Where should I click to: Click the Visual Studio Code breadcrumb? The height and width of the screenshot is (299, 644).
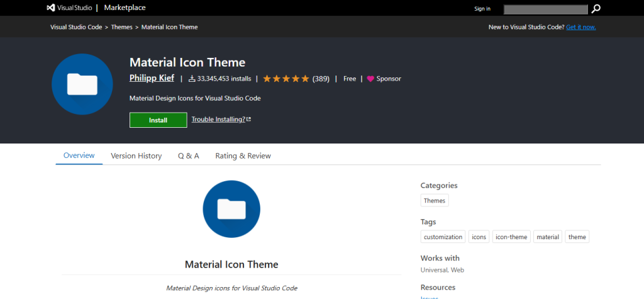click(76, 27)
